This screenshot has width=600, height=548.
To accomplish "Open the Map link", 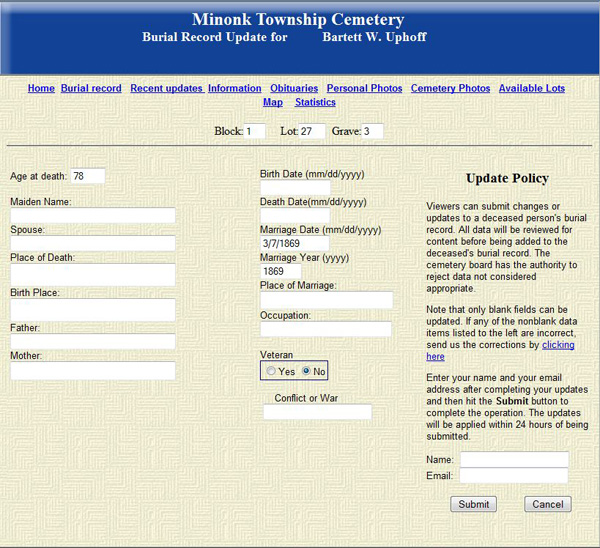I will [x=273, y=103].
